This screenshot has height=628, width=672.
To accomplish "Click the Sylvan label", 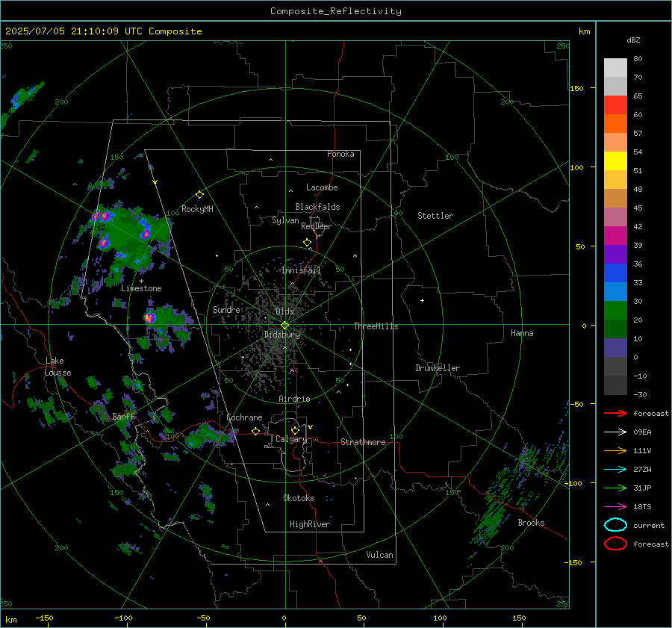I will click(x=285, y=220).
